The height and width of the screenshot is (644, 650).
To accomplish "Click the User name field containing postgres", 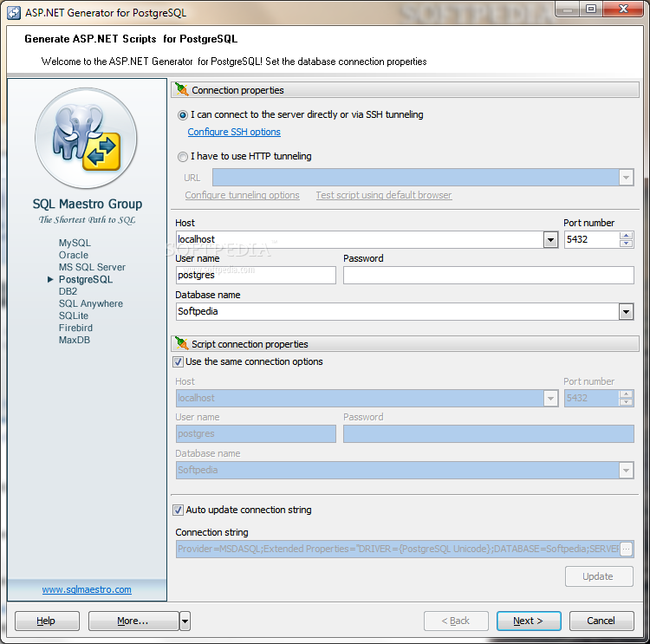I will coord(256,276).
